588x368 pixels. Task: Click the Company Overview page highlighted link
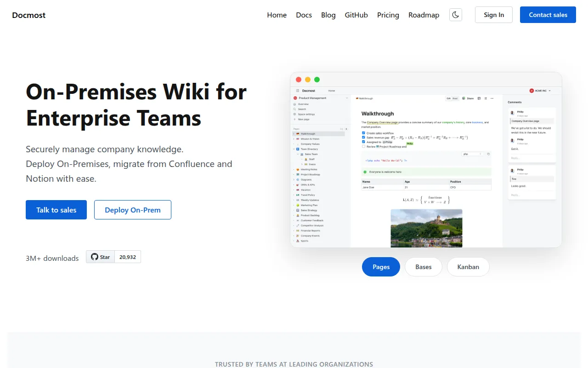tap(382, 122)
